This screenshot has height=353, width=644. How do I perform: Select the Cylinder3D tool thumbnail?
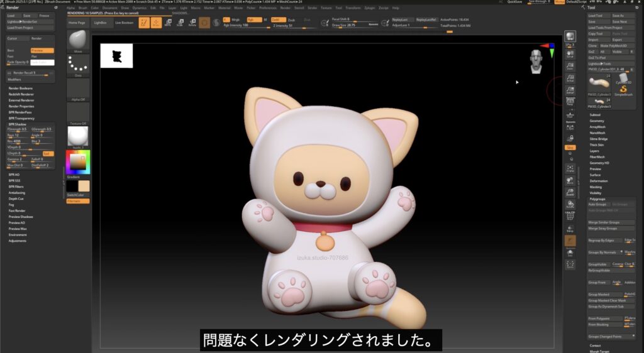623,79
